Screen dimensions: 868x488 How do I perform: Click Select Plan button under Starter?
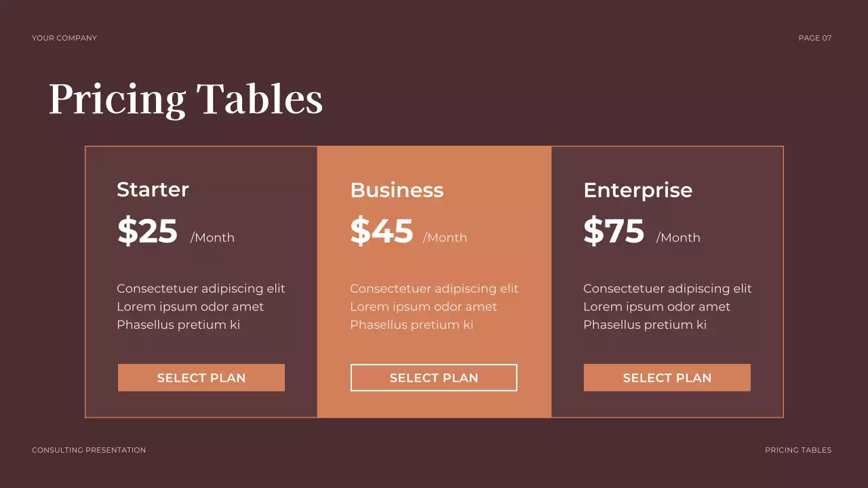tap(201, 378)
